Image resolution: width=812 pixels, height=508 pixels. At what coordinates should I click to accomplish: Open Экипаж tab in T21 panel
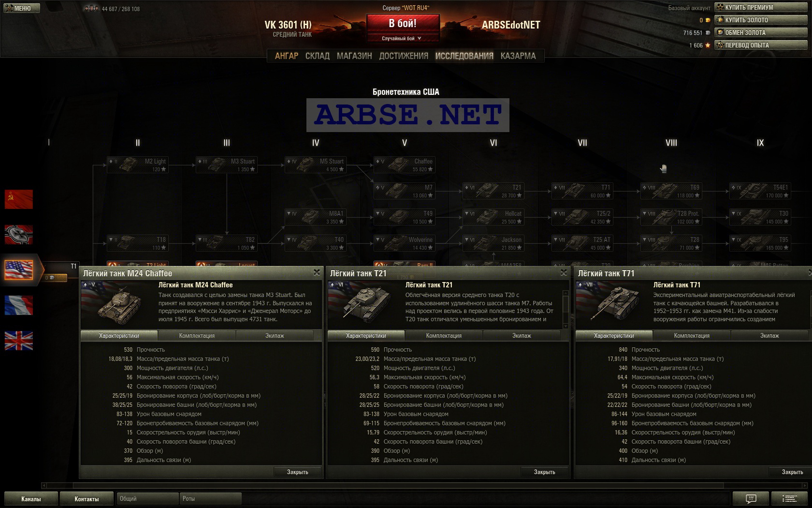tap(522, 336)
